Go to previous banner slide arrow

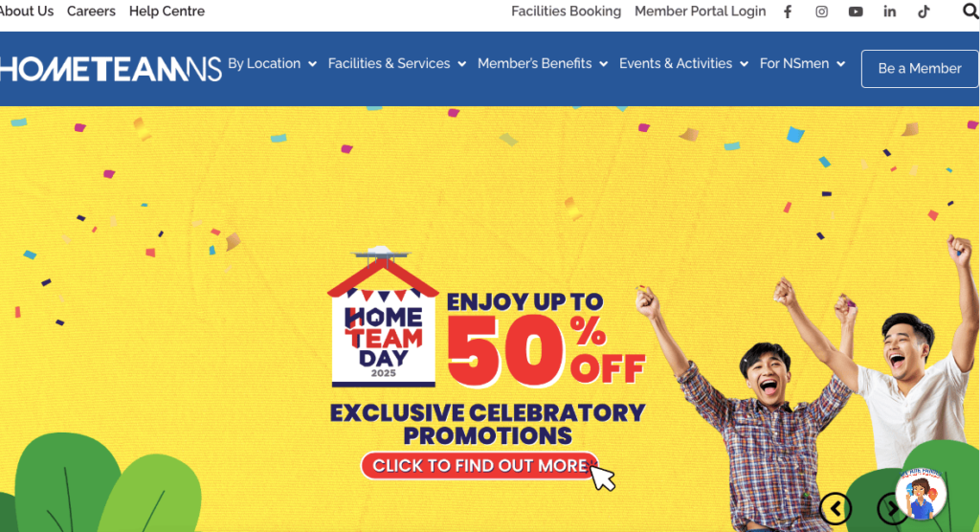coord(835,508)
